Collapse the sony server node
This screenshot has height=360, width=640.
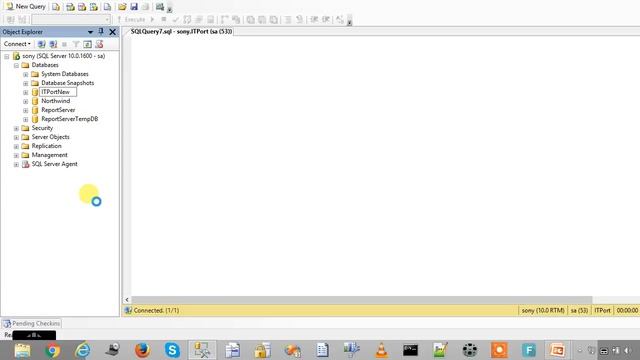tap(7, 56)
